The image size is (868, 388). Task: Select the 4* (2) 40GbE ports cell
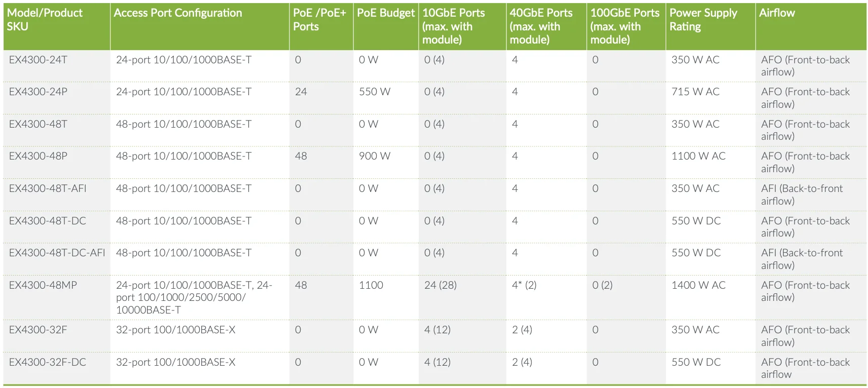pyautogui.click(x=524, y=285)
